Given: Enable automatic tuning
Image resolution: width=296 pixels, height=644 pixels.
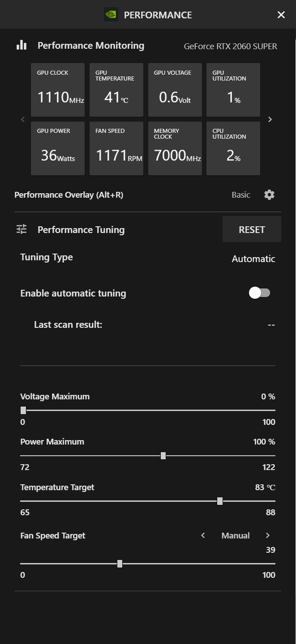Looking at the screenshot, I should 260,293.
